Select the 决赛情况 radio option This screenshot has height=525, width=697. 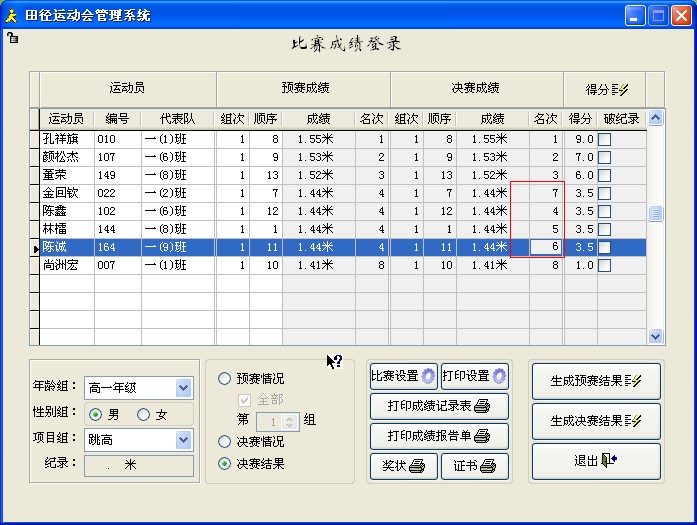click(225, 441)
